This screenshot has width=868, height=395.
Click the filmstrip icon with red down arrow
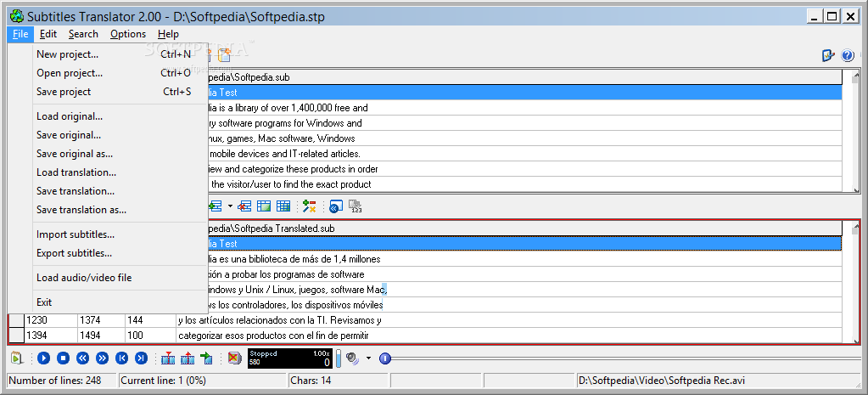[x=168, y=358]
